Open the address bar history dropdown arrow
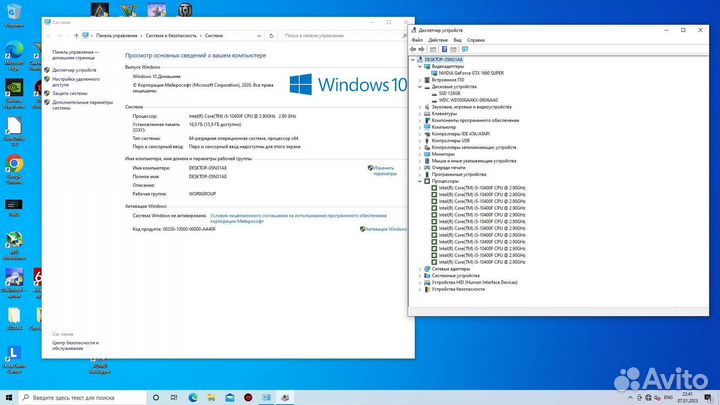Screen dimensions: 720x405 pyautogui.click(x=259, y=35)
